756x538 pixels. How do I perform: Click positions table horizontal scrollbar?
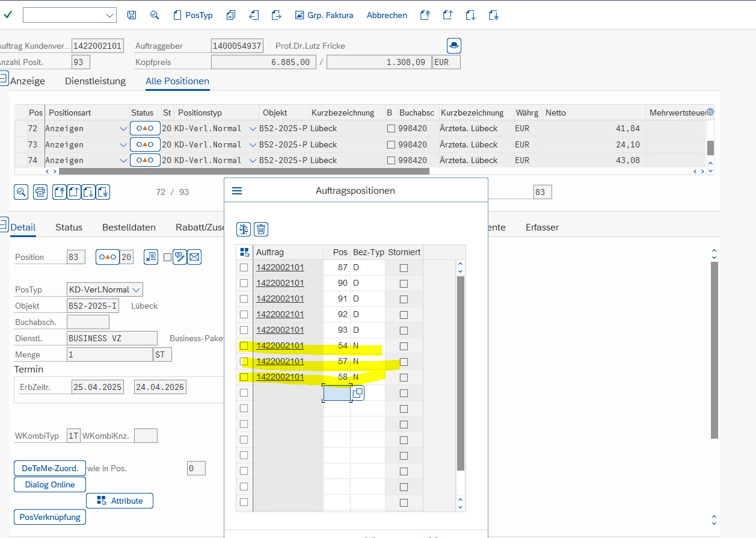point(244,171)
